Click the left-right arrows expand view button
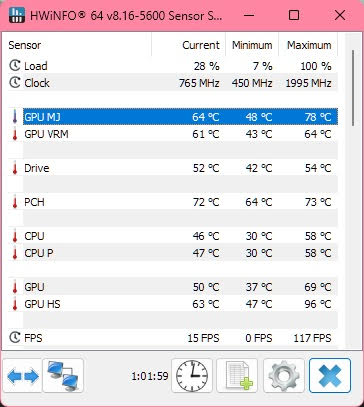 pos(22,376)
